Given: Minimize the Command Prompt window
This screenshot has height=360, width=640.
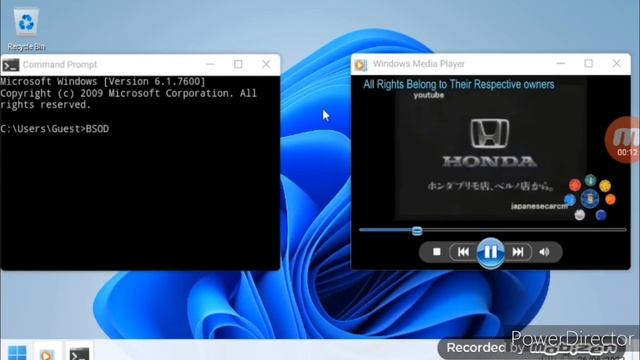Looking at the screenshot, I should (210, 64).
